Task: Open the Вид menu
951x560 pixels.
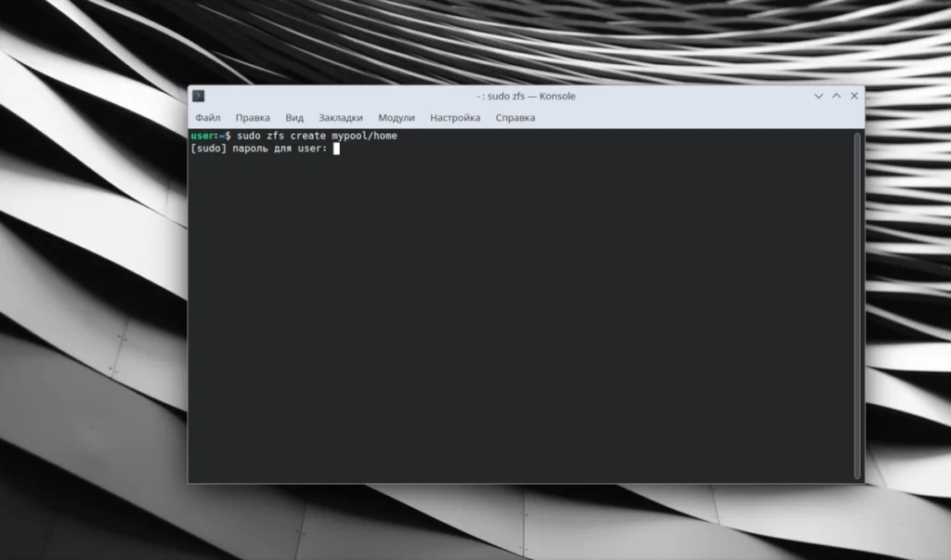Action: (294, 118)
